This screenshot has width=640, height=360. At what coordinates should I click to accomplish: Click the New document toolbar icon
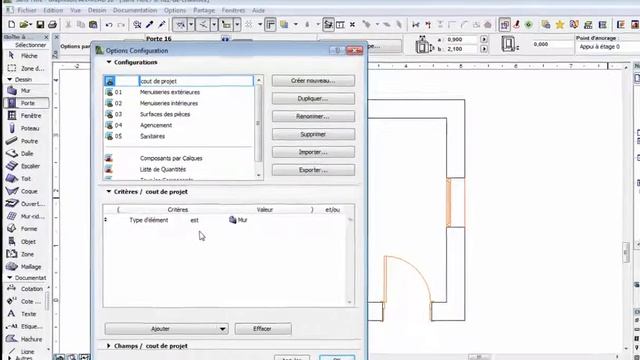coord(11,25)
